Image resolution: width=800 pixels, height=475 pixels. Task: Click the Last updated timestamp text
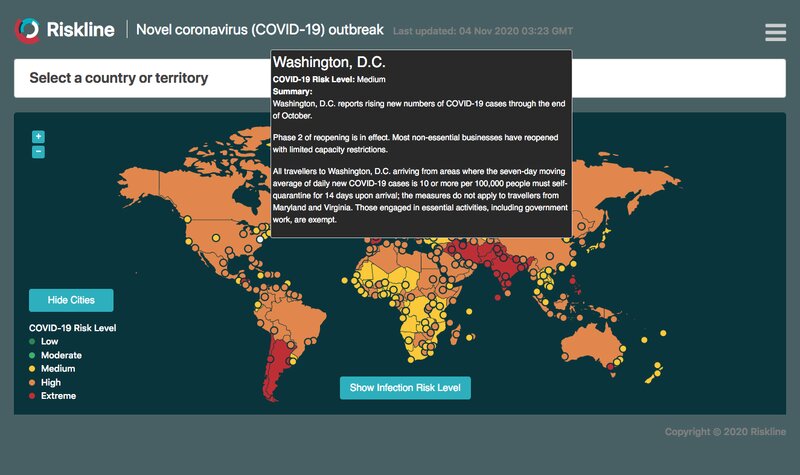tap(483, 31)
